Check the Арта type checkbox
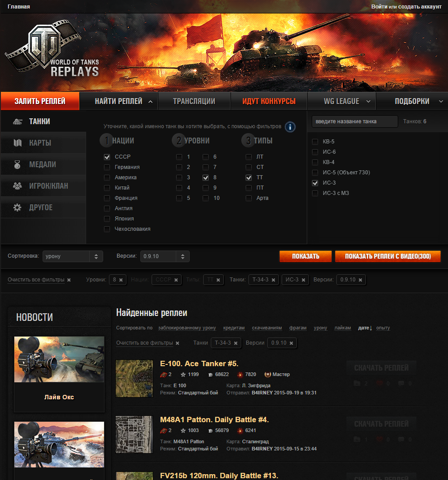 pyautogui.click(x=248, y=198)
